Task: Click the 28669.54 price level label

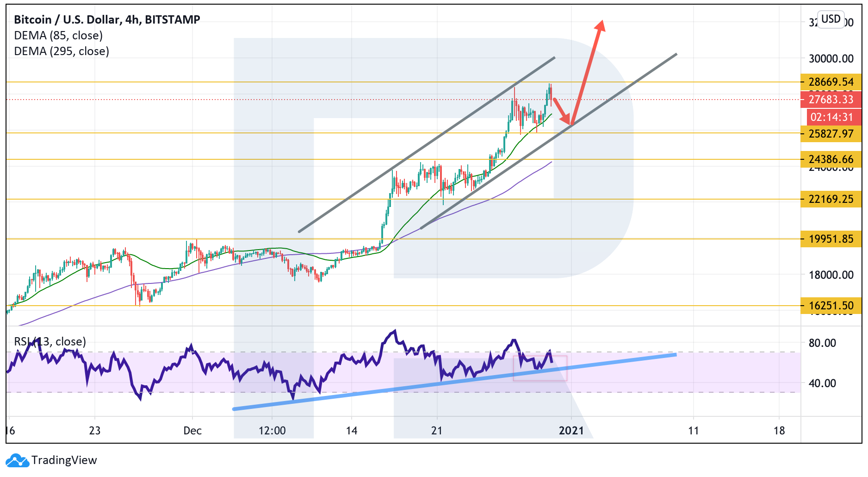Action: click(x=831, y=82)
